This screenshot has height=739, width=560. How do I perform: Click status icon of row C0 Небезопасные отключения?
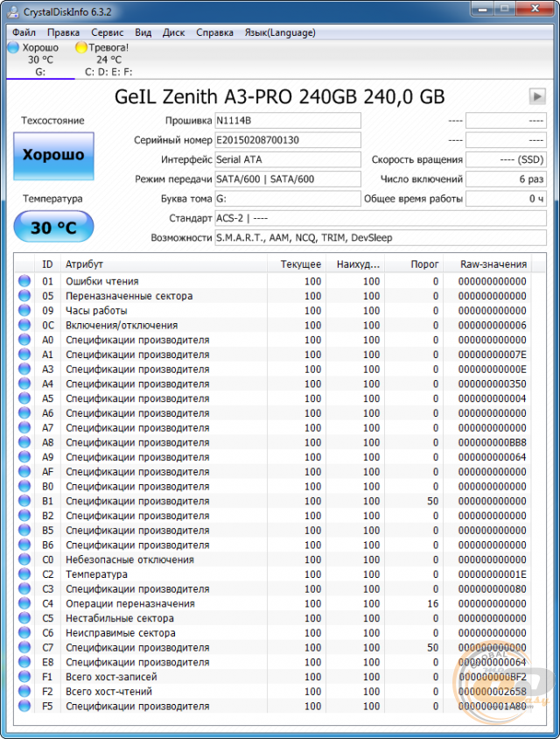tap(24, 560)
